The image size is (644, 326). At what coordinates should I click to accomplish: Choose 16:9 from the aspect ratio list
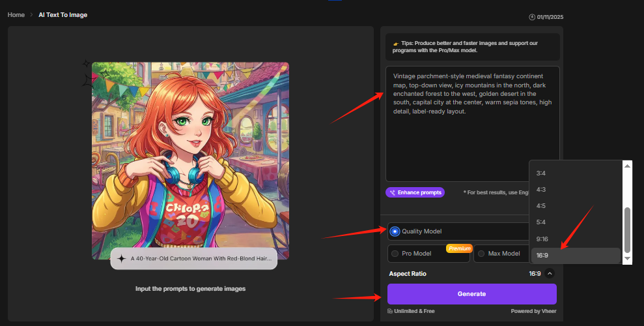(542, 256)
